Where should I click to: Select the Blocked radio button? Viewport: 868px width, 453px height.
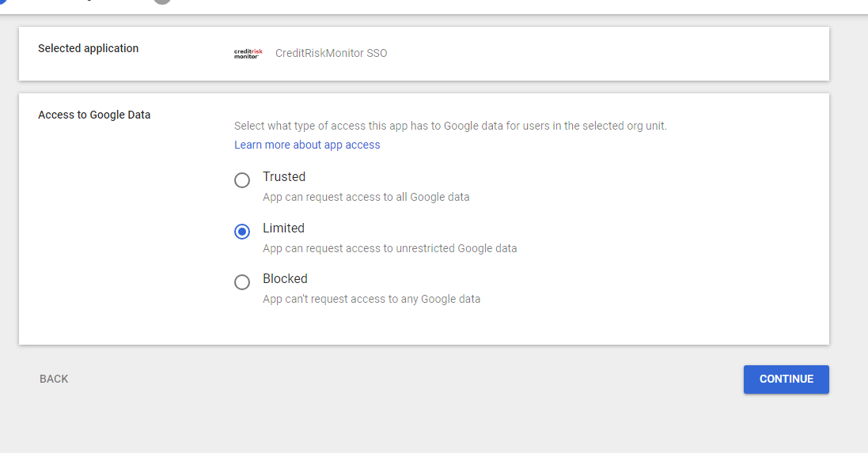[242, 282]
